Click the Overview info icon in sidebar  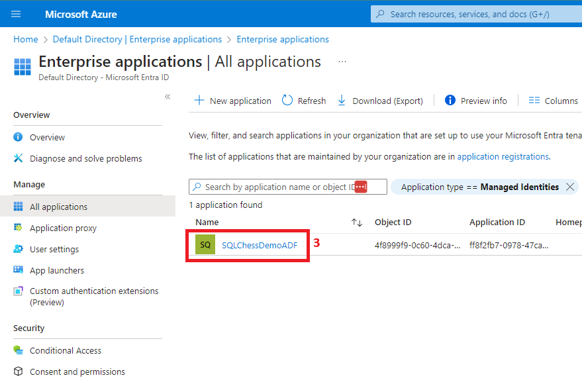tap(18, 137)
